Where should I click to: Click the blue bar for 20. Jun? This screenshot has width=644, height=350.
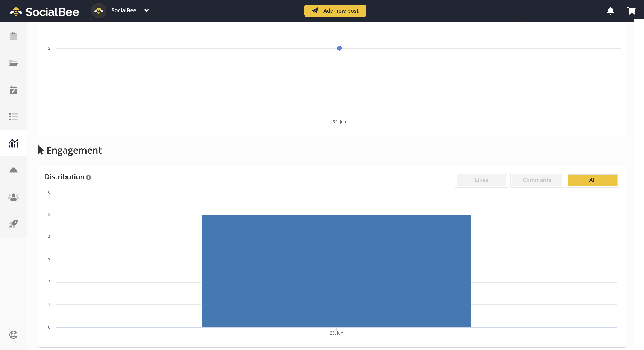(336, 271)
